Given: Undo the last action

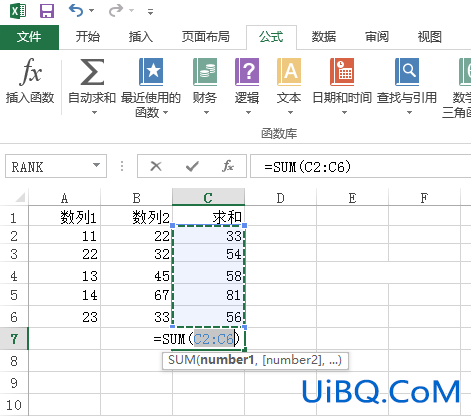Looking at the screenshot, I should coord(76,11).
